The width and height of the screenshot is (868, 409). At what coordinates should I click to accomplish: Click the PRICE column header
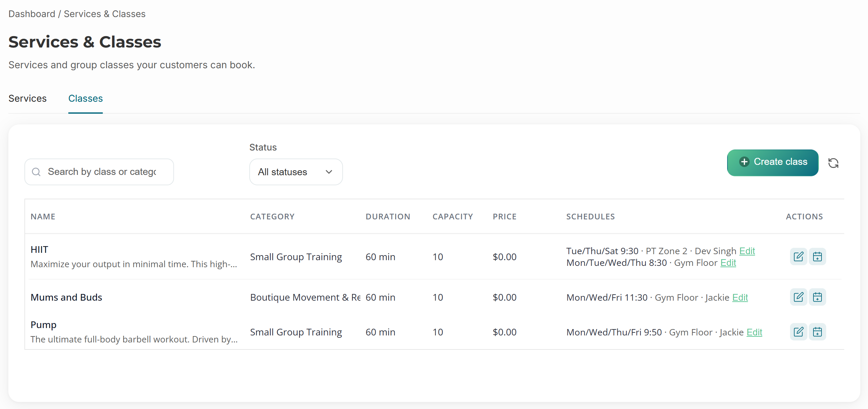(x=504, y=216)
